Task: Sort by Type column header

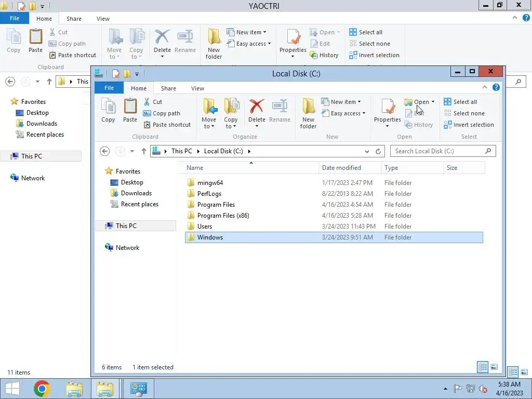Action: tap(412, 168)
